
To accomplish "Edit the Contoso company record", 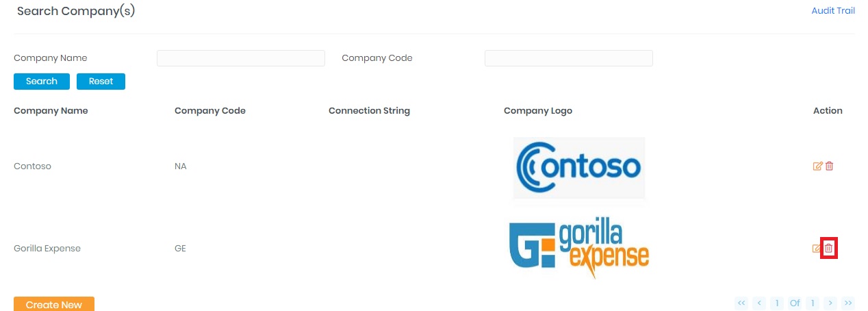I will click(817, 166).
